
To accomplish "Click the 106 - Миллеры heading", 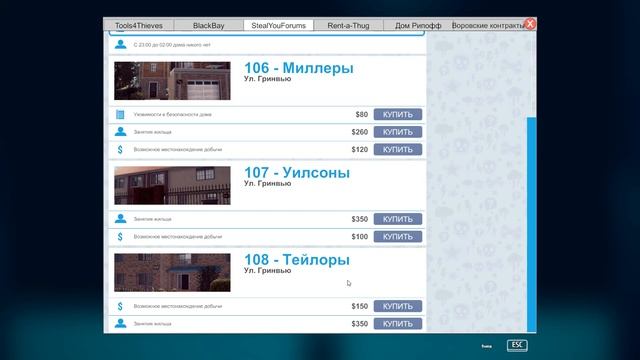I will 299,68.
